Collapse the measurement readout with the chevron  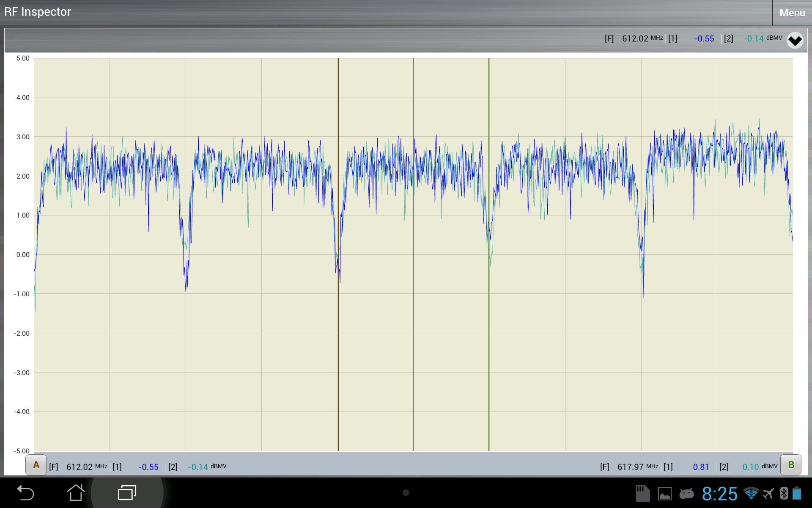tap(796, 40)
